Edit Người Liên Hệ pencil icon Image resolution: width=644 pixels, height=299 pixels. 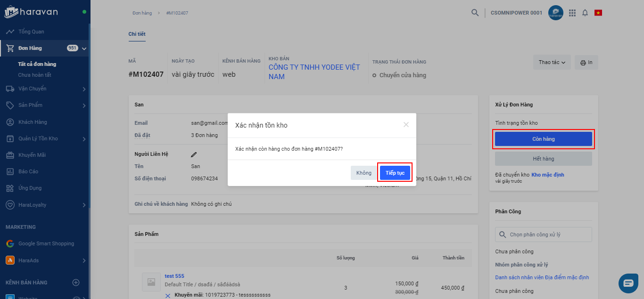pyautogui.click(x=194, y=154)
